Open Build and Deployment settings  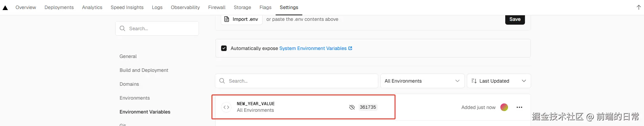tap(144, 70)
